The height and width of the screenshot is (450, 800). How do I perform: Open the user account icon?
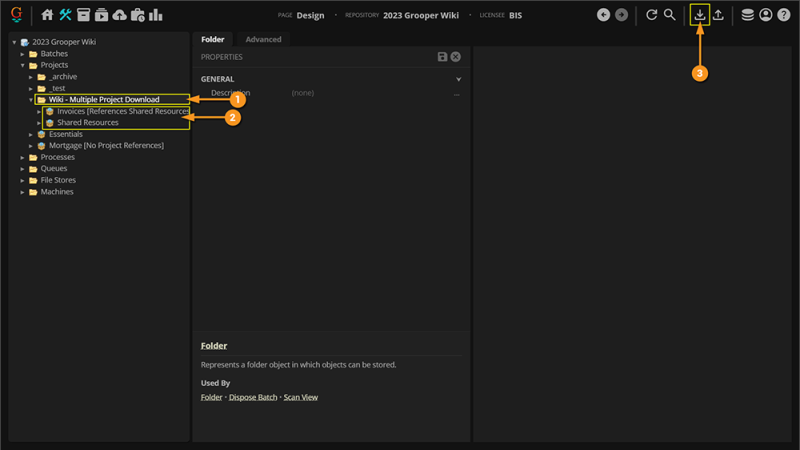point(766,15)
